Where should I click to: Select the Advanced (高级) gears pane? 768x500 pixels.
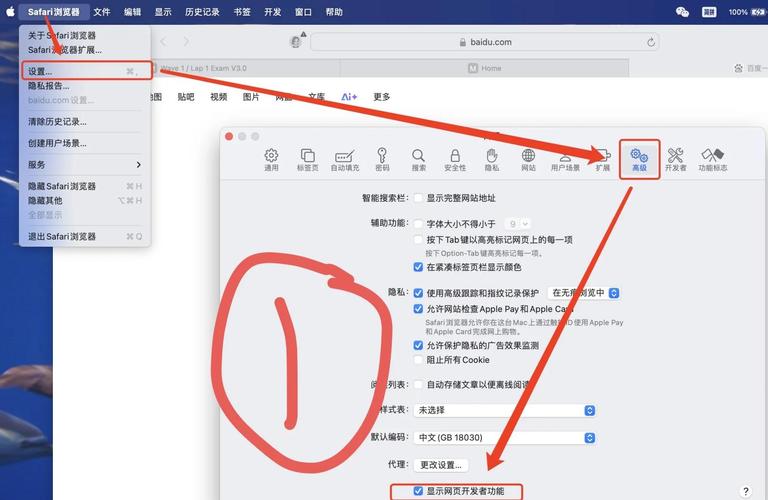pyautogui.click(x=639, y=160)
